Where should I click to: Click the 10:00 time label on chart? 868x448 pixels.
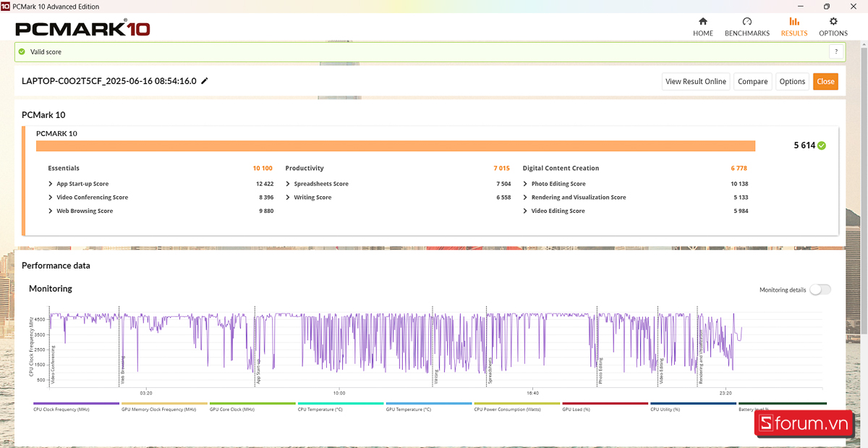(339, 393)
